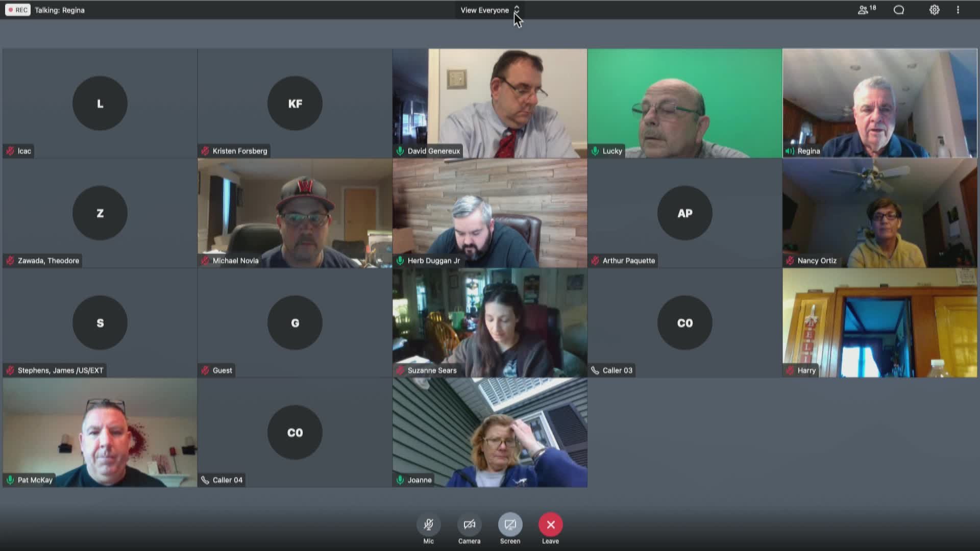Toggle the Screen share button

[x=510, y=524]
